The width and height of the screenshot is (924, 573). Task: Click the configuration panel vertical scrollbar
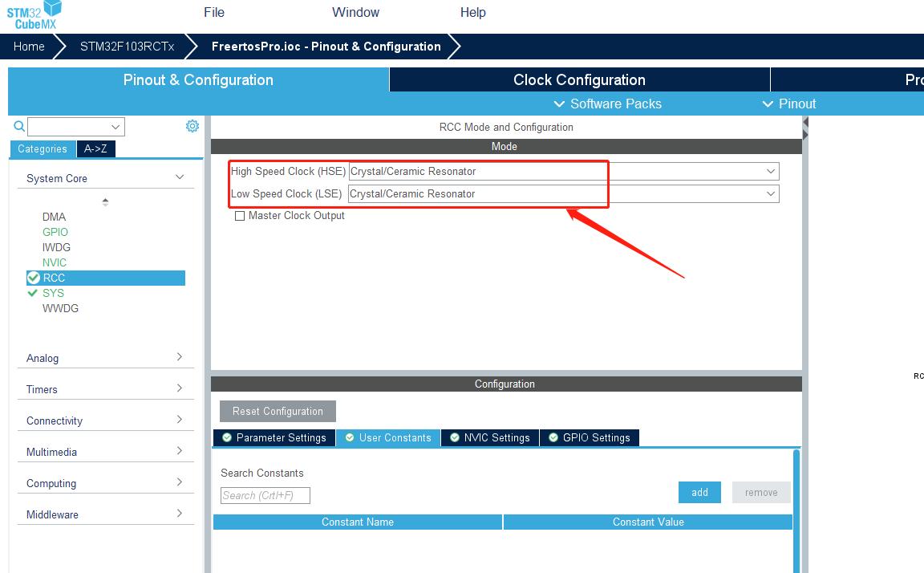click(796, 510)
